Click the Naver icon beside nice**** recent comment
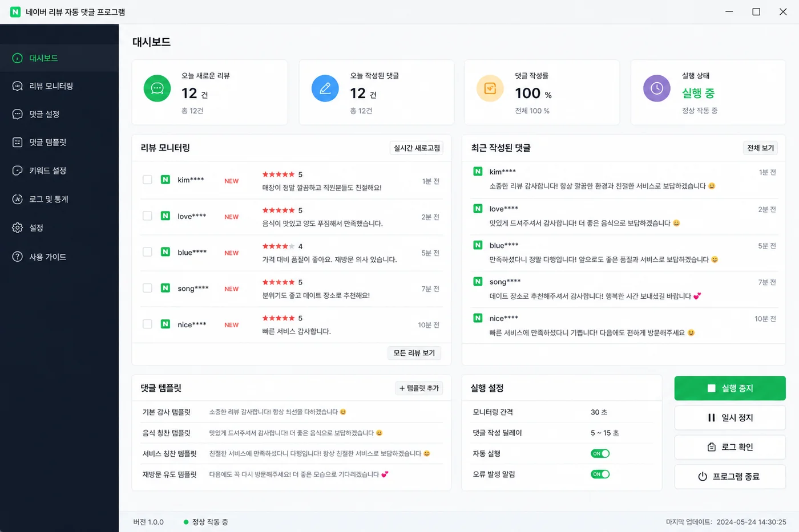The width and height of the screenshot is (799, 532). (x=478, y=318)
